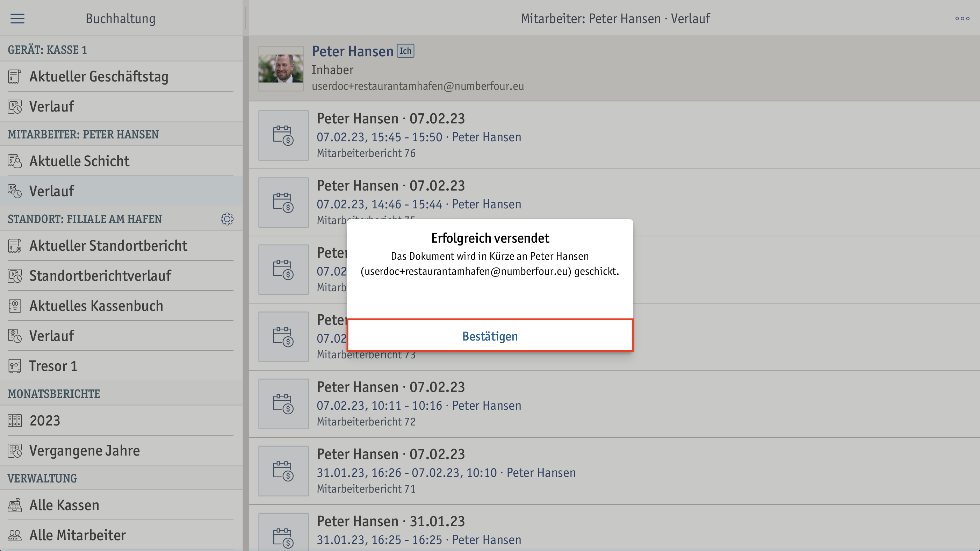Open Aktueller Geschäftstag in sidebar

coord(121,77)
